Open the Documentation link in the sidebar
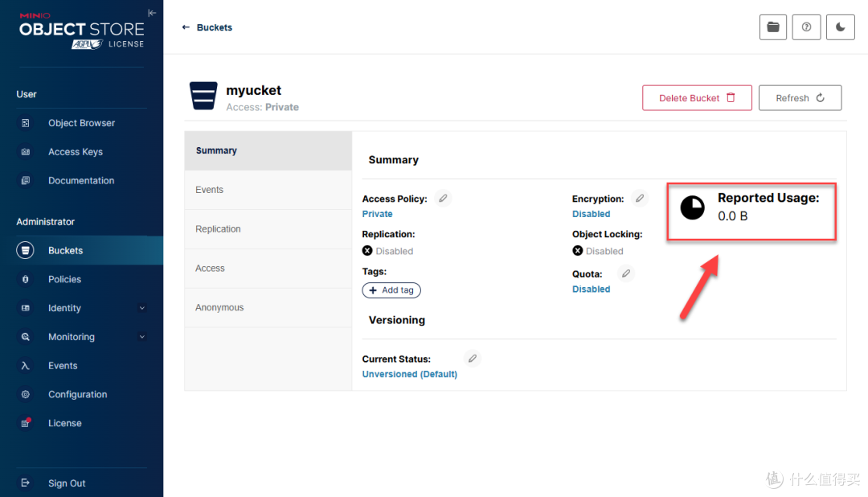The width and height of the screenshot is (868, 497). pyautogui.click(x=81, y=181)
